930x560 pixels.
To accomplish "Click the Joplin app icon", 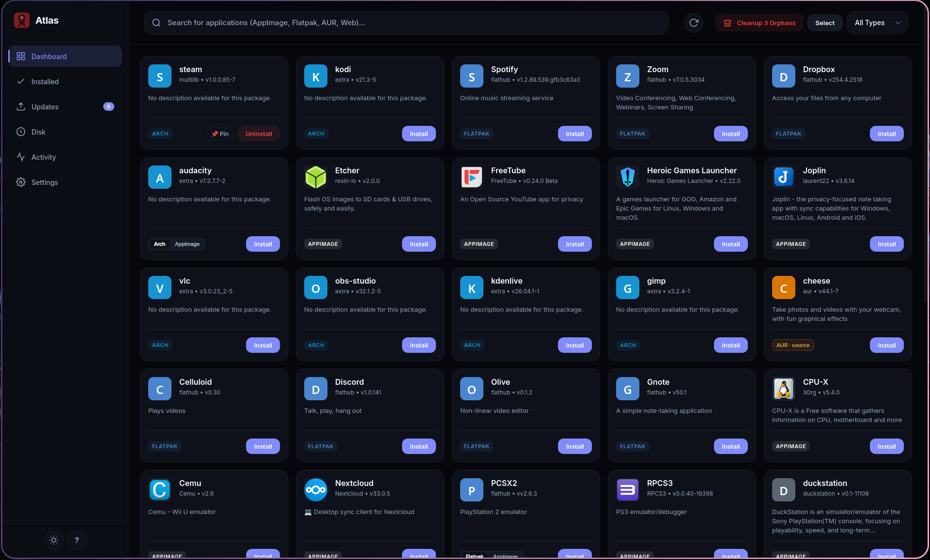I will [784, 177].
